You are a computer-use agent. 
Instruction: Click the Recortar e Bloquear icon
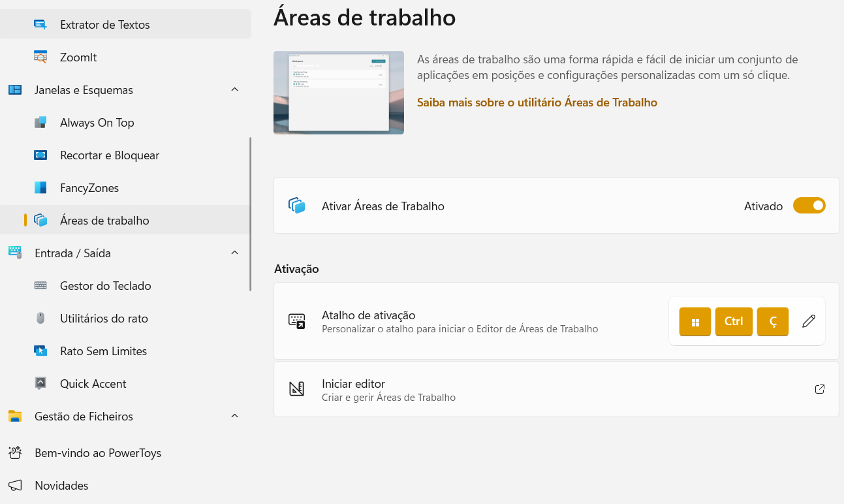[x=40, y=155]
